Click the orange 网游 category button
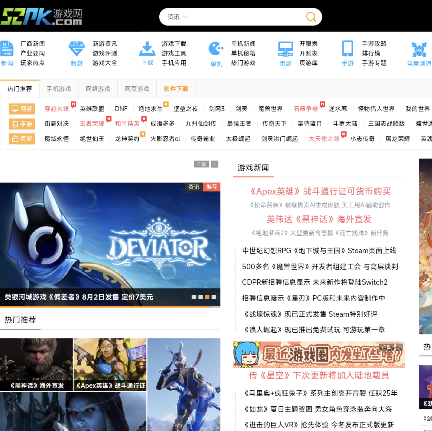 click(x=22, y=109)
